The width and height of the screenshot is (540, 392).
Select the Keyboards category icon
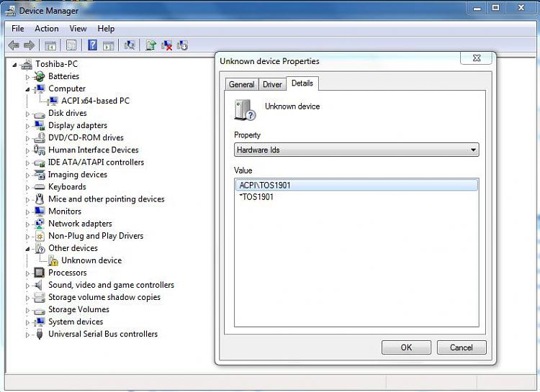(40, 187)
